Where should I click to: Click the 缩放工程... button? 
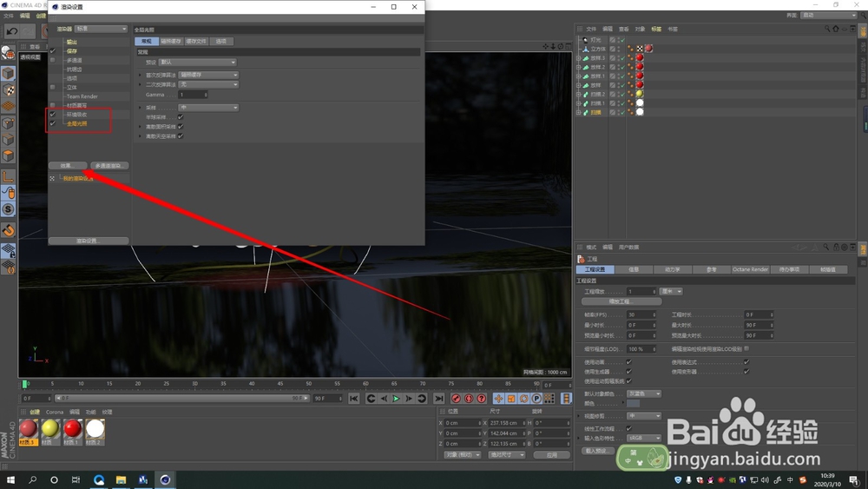click(621, 301)
